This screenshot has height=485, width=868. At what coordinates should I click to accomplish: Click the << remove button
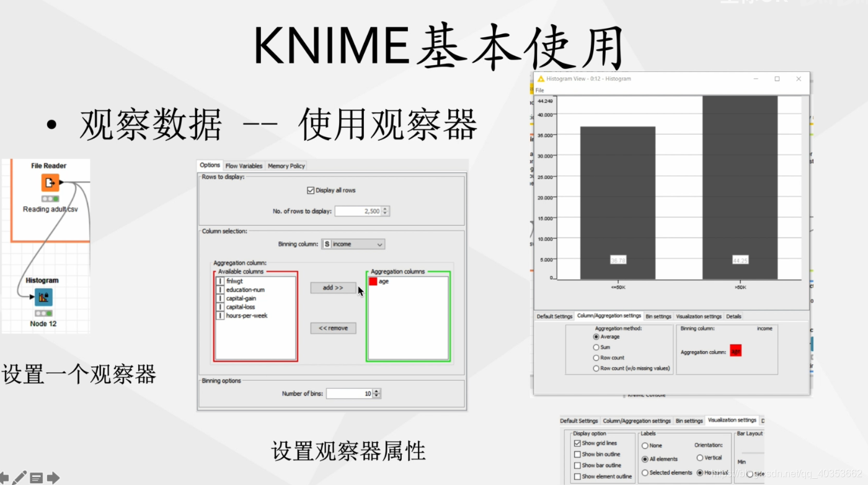(x=333, y=328)
